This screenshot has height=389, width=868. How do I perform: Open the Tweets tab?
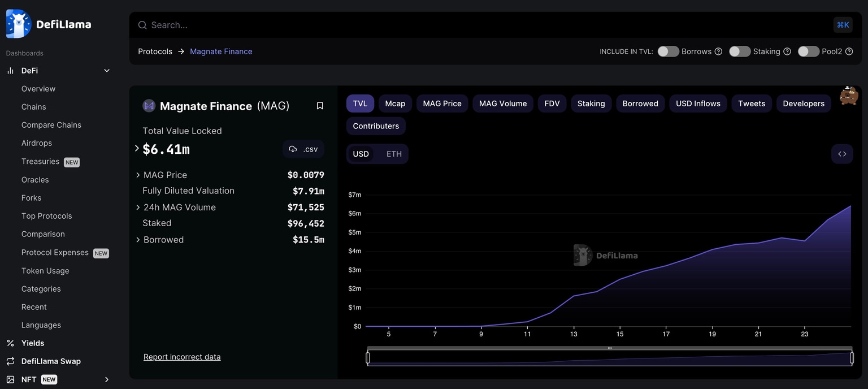point(752,103)
